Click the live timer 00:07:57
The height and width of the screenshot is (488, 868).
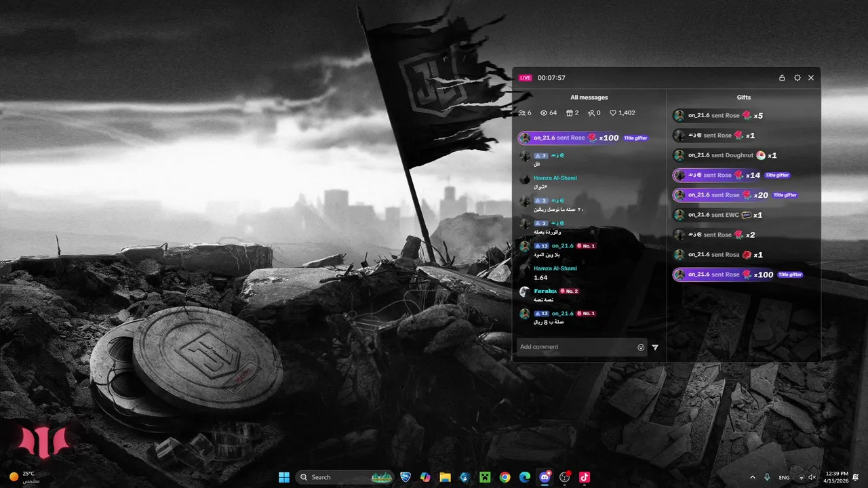551,78
